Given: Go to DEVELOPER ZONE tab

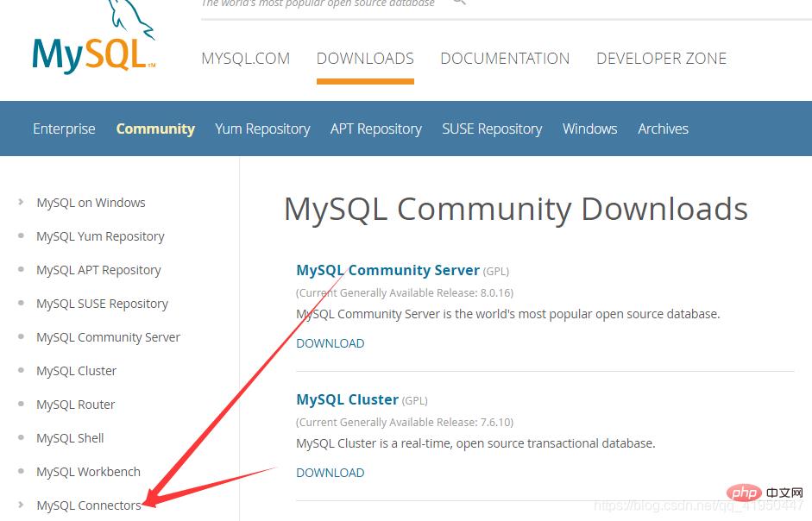Looking at the screenshot, I should 661,59.
